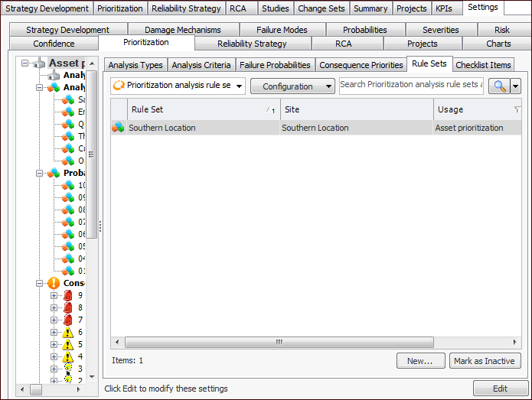Click the cubes icon for tree item 05
The height and width of the screenshot is (400, 532).
(x=68, y=246)
